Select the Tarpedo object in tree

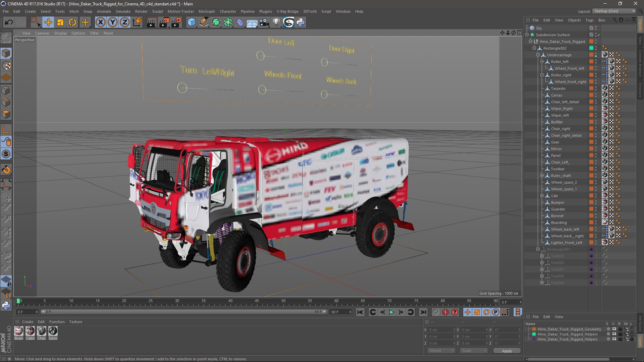(x=558, y=88)
